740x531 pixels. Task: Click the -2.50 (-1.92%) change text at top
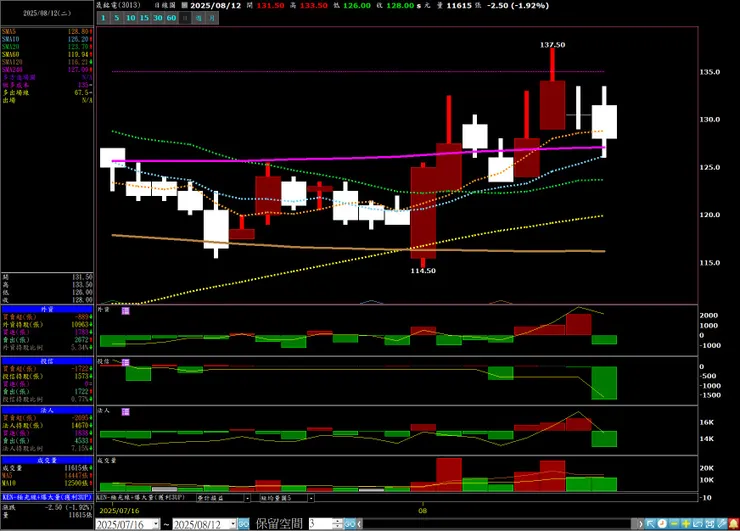(x=518, y=6)
